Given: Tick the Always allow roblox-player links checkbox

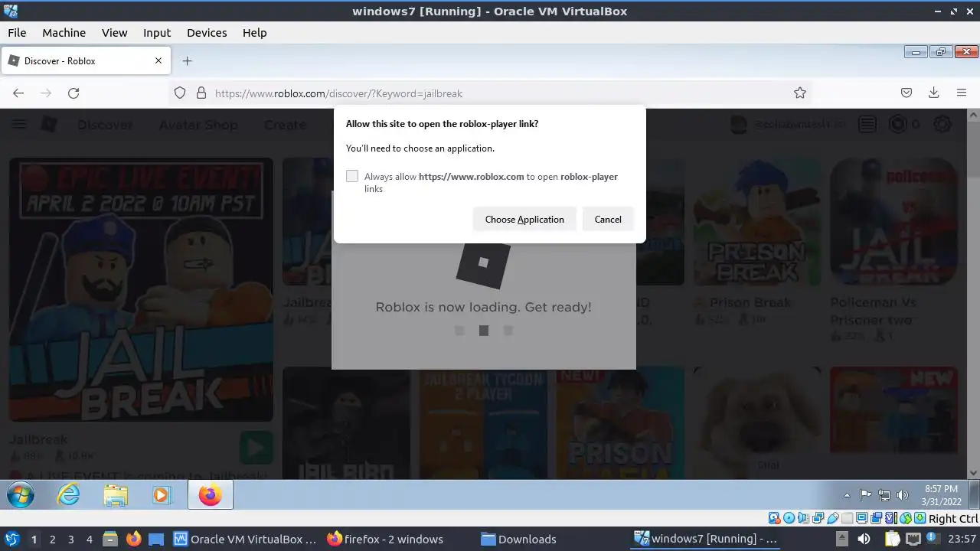Looking at the screenshot, I should click(x=352, y=176).
